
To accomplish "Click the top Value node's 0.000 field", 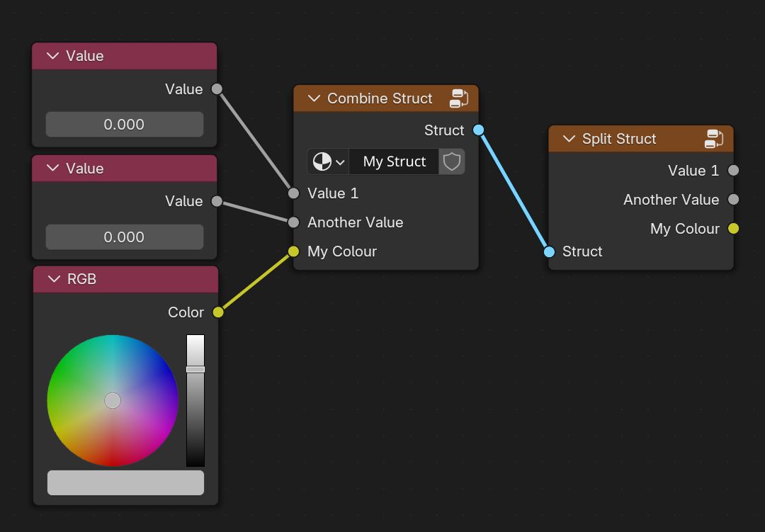I will [125, 125].
